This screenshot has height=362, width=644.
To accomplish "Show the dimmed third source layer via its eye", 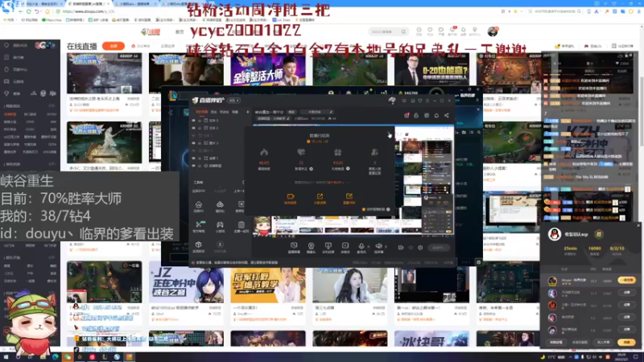I will pos(194,135).
